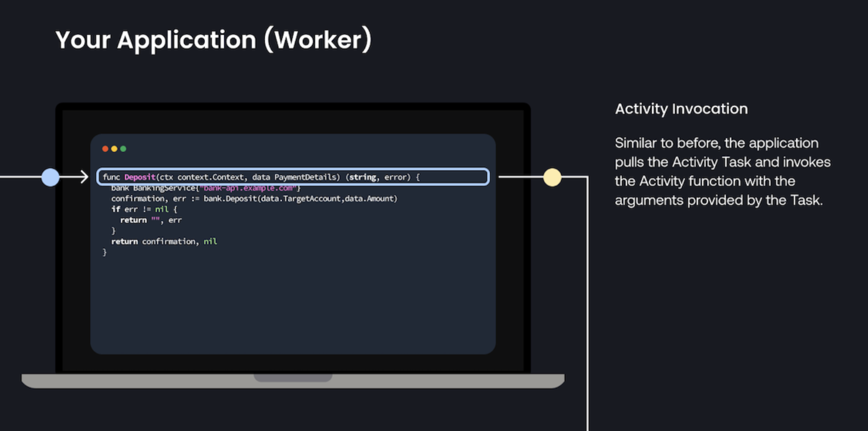Click the "return confirmation, nil" line
The height and width of the screenshot is (431, 868).
click(x=164, y=241)
